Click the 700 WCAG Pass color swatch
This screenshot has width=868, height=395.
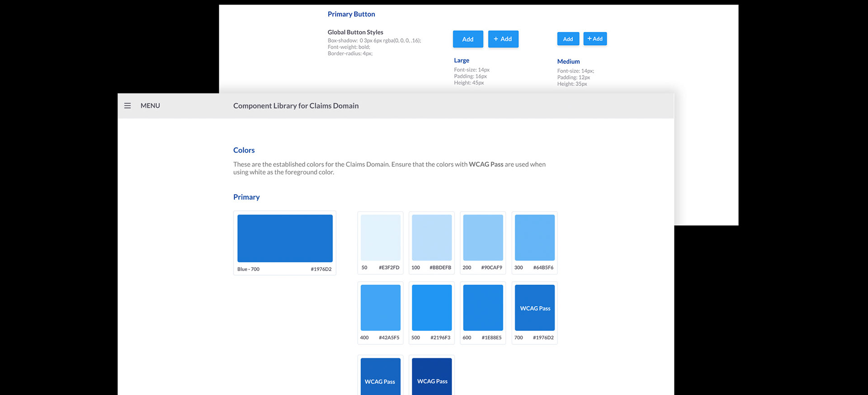[535, 308]
